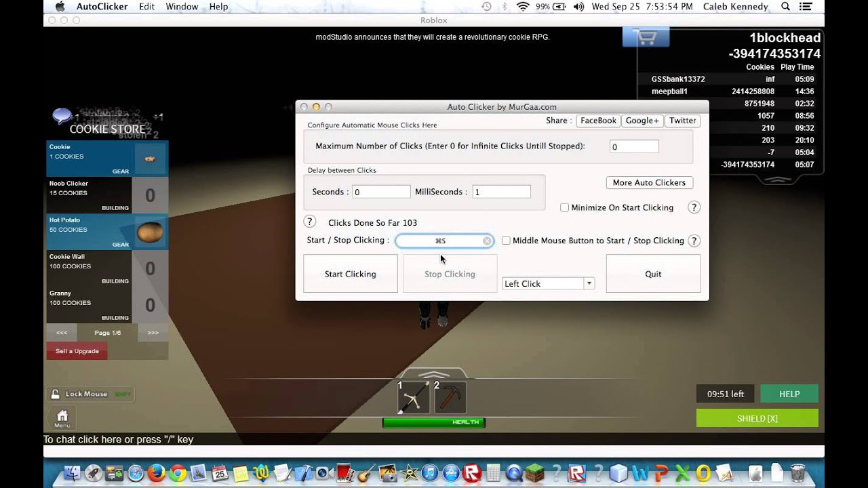Viewport: 868px width, 488px height.
Task: Open the Apple menu
Action: (60, 7)
